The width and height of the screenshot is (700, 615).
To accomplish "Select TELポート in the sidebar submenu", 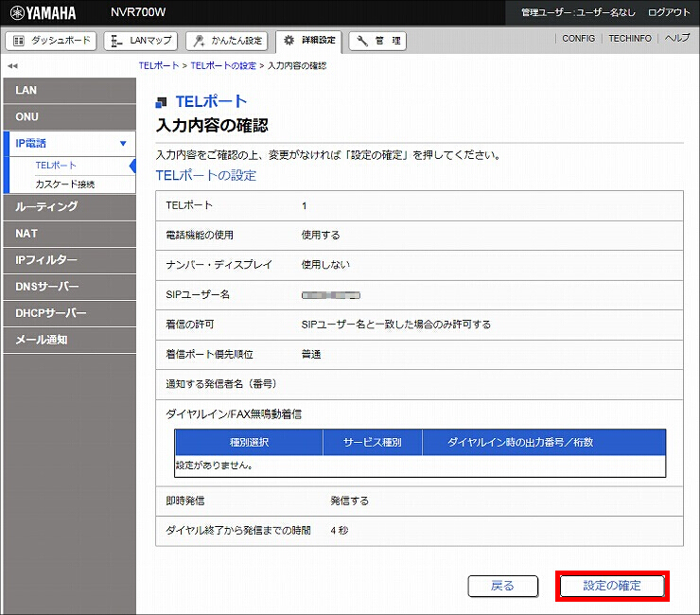I will pos(56,166).
